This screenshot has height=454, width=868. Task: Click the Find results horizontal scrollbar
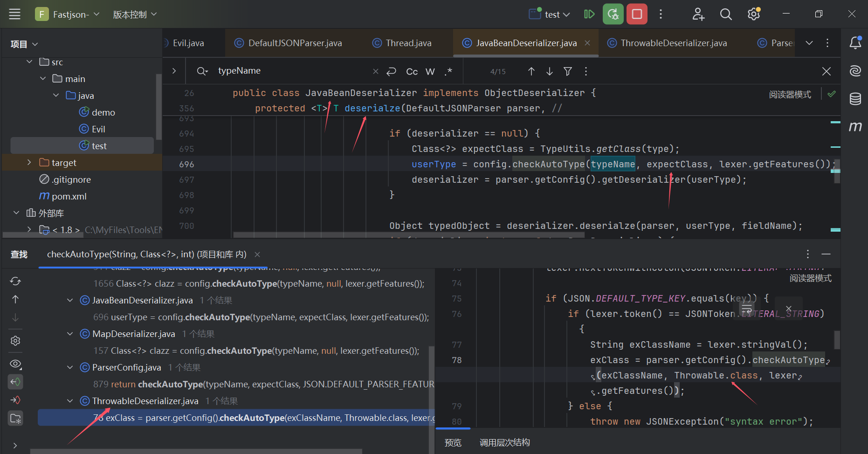click(x=196, y=451)
